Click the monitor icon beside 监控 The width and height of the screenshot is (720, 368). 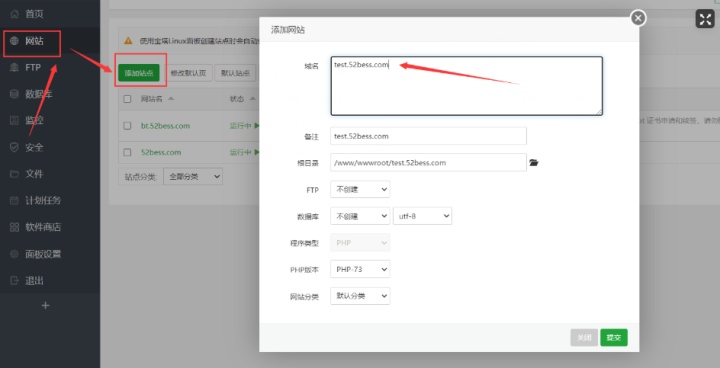pyautogui.click(x=15, y=120)
